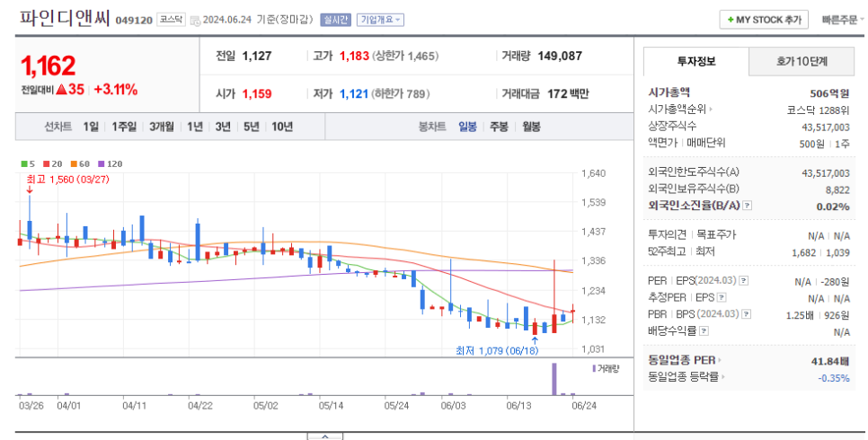The height and width of the screenshot is (440, 868).
Task: Open the 동일업종 PER link
Action: [682, 360]
